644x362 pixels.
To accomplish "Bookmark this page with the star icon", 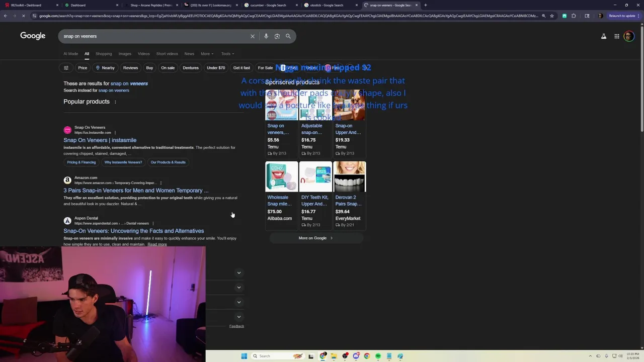I will [552, 16].
